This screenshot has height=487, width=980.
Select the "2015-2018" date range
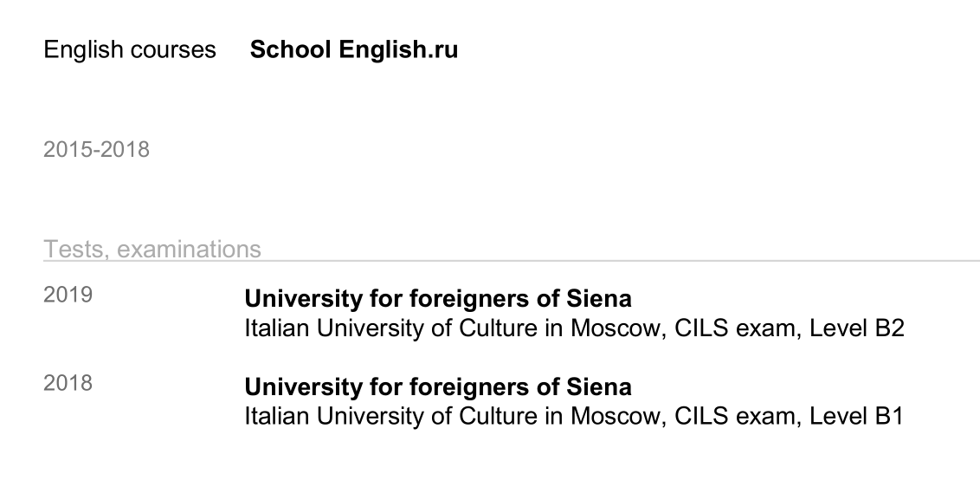[x=96, y=150]
